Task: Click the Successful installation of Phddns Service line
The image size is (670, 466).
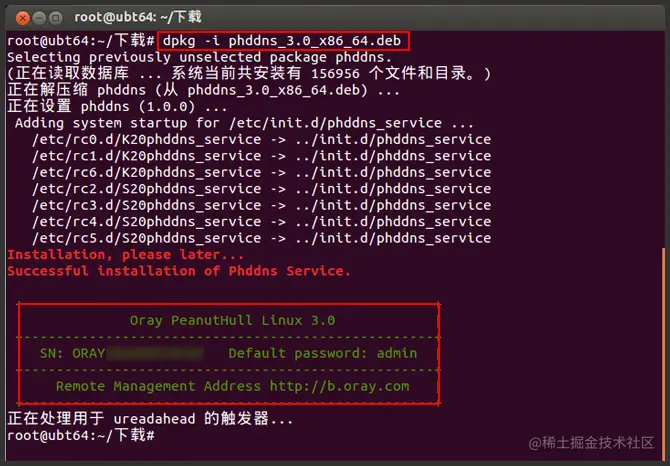Action: (179, 271)
